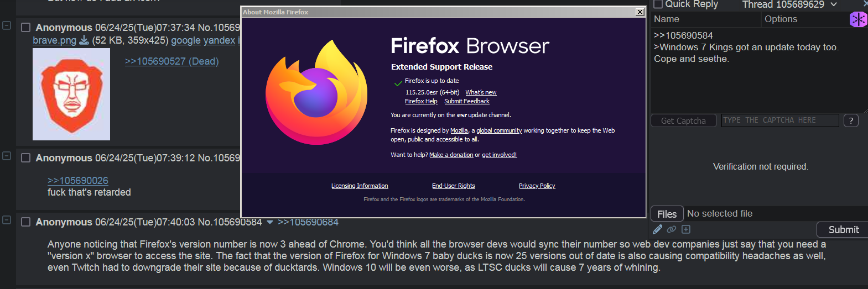Toggle the Quick Reply checkbox

pyautogui.click(x=658, y=4)
